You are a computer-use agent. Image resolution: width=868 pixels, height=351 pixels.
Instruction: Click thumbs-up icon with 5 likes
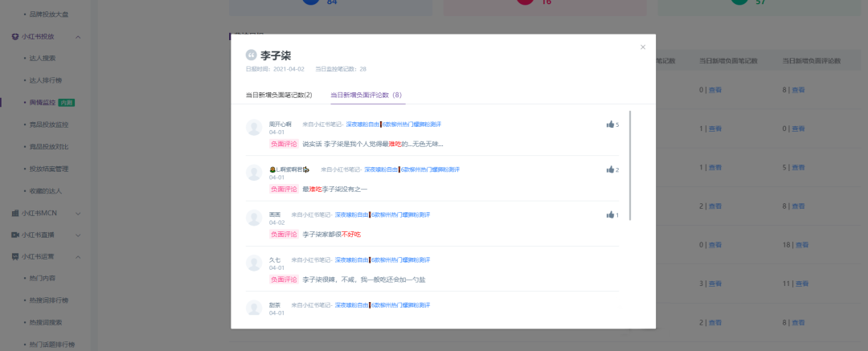click(610, 124)
